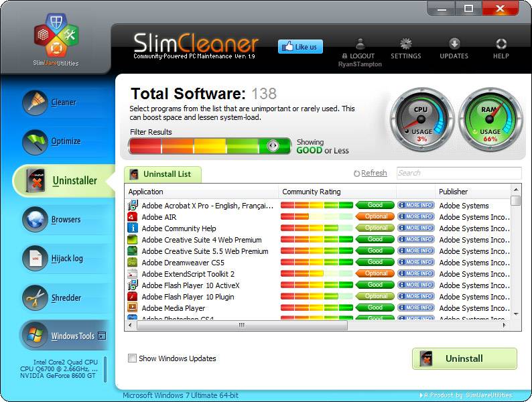Select the Adobe Flash Player 10 ActiveX row
This screenshot has width=532, height=402.
[318, 285]
